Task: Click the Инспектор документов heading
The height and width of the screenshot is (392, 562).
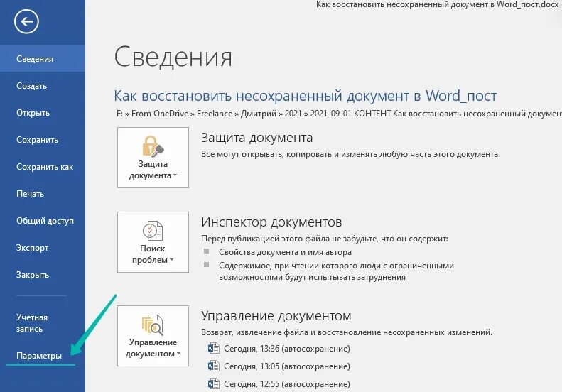Action: (x=271, y=222)
